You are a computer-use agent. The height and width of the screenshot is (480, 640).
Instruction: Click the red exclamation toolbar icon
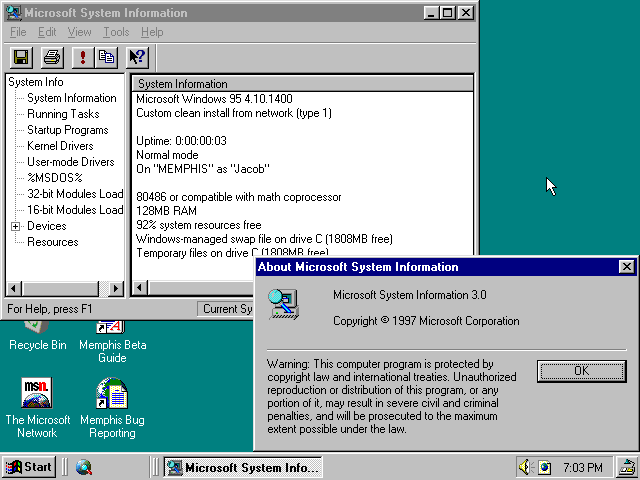[x=83, y=57]
